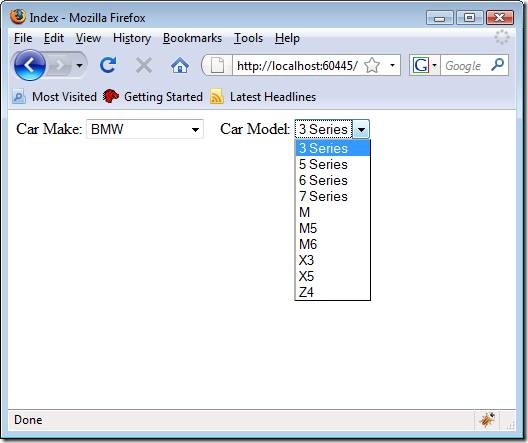Click the page identity icon in address bar
This screenshot has width=528, height=443.
coord(217,65)
